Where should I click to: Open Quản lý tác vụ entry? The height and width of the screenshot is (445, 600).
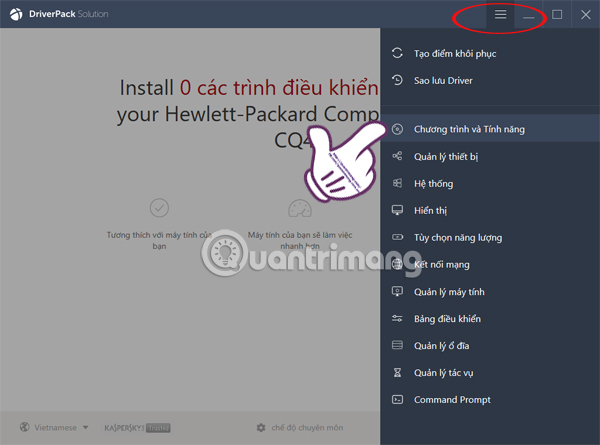tap(490, 373)
